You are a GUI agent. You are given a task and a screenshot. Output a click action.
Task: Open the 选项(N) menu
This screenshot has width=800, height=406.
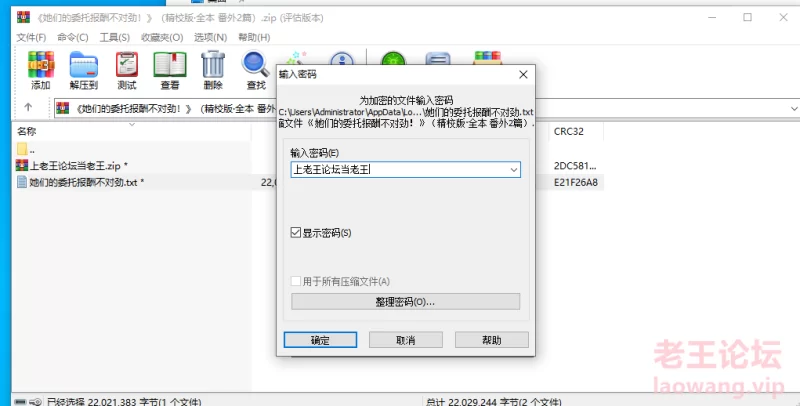pos(210,37)
